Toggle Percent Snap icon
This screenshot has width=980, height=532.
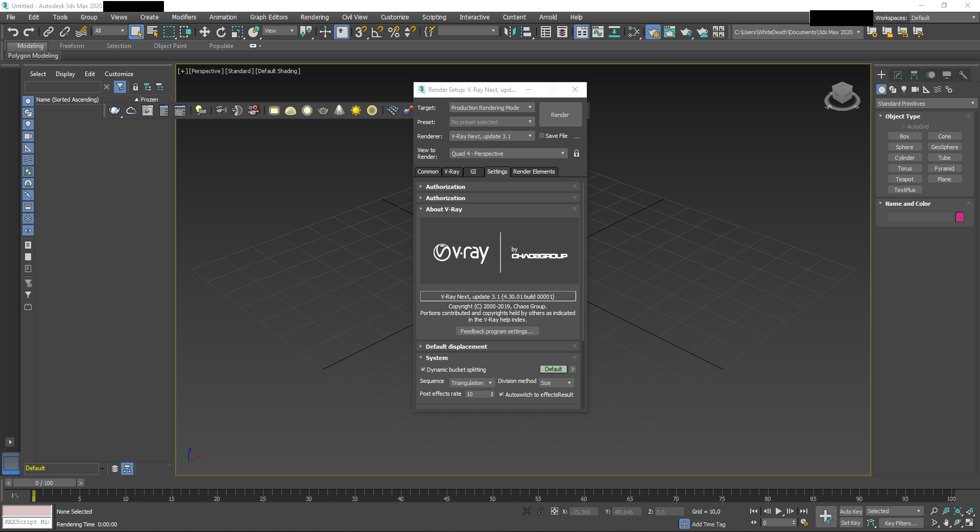tap(394, 32)
